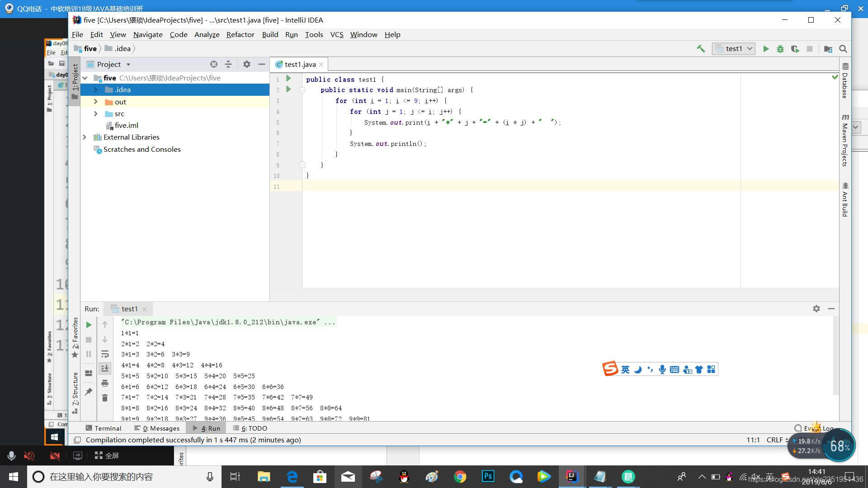Click Up the stack trace arrow
This screenshot has height=488, width=868.
(x=105, y=324)
